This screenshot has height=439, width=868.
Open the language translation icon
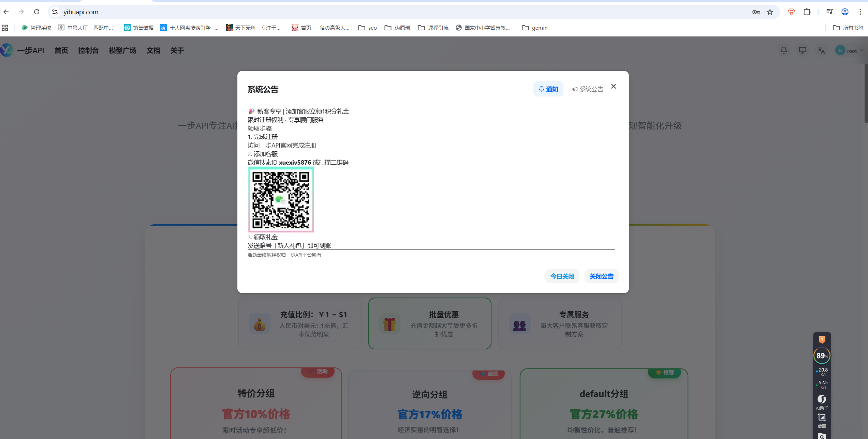[821, 50]
